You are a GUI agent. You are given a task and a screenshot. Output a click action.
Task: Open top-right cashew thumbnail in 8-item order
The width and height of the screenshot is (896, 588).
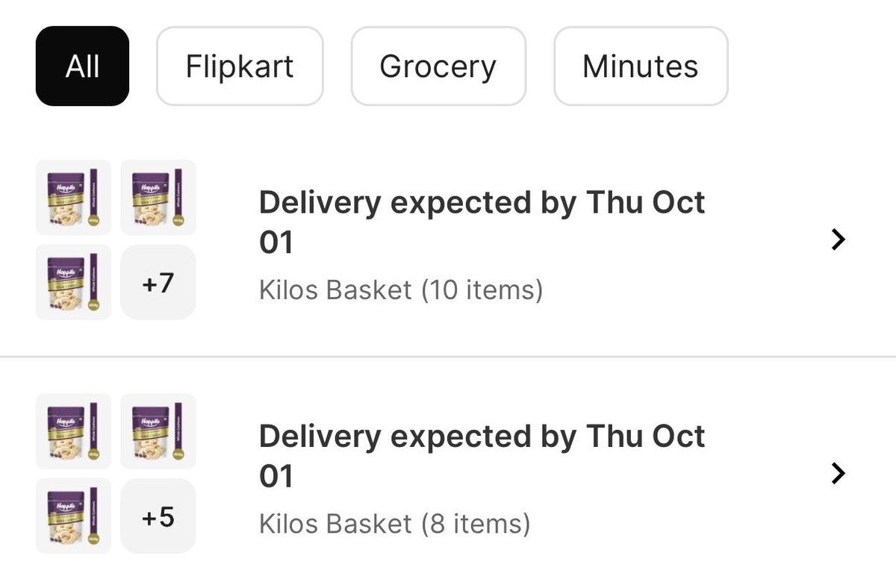tap(158, 431)
